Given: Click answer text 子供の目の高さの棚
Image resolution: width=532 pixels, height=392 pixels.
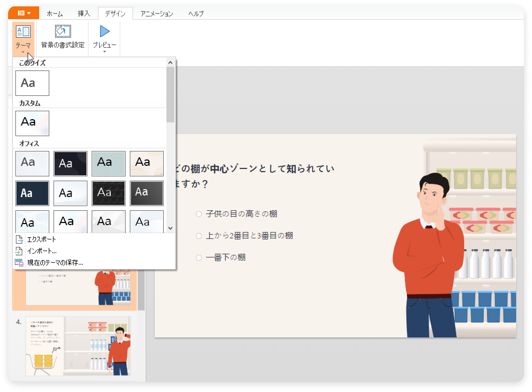Looking at the screenshot, I should (242, 214).
